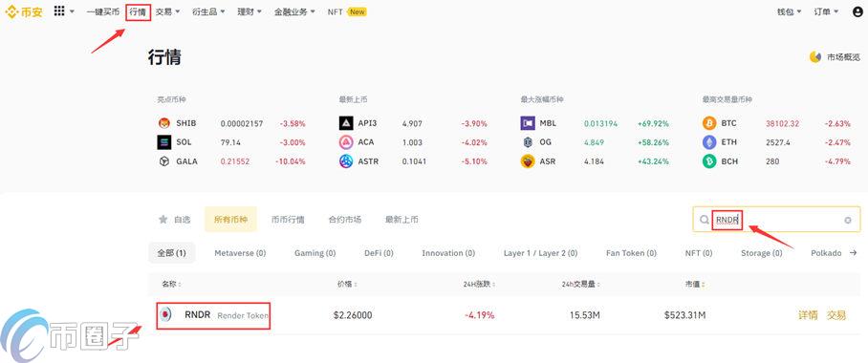Select the Metaverse (0) category filter
Viewport: 868px width, 363px height.
(240, 253)
